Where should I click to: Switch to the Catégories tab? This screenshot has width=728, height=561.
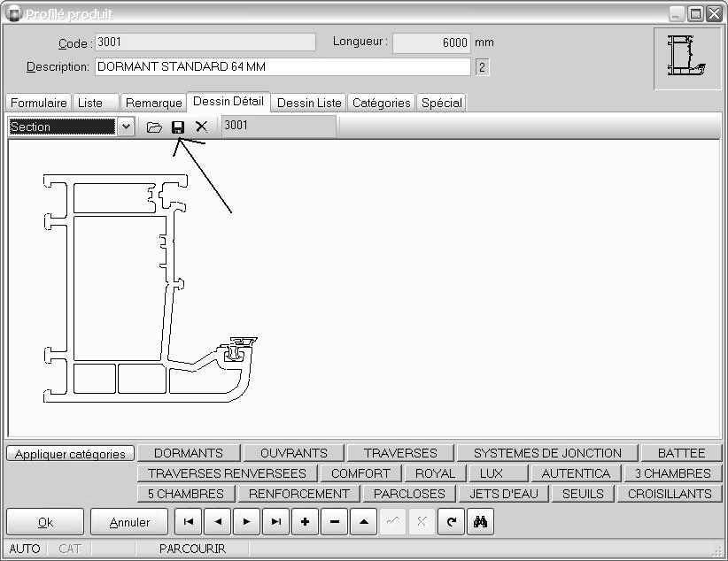pos(381,103)
